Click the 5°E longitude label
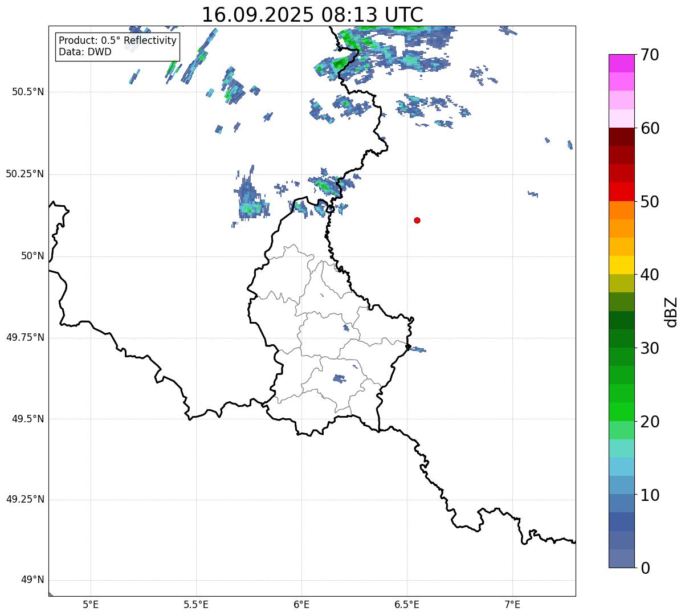Viewport: 685px width, 616px height. [91, 604]
